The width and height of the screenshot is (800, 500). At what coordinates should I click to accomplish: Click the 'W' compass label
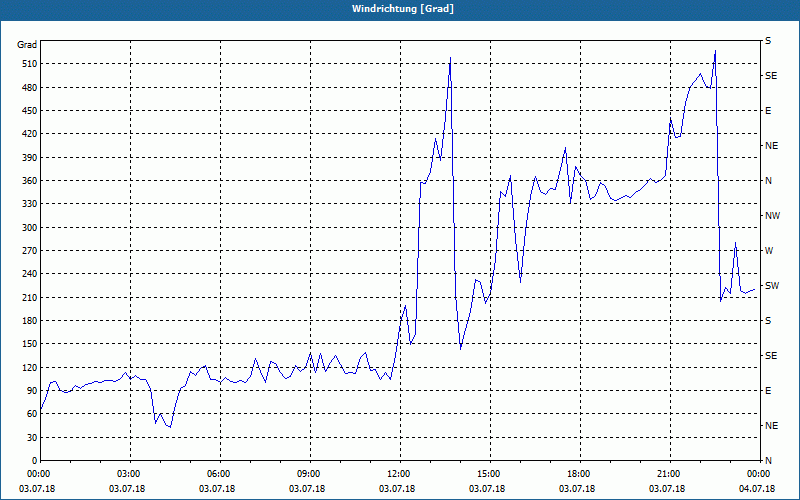[x=769, y=251]
